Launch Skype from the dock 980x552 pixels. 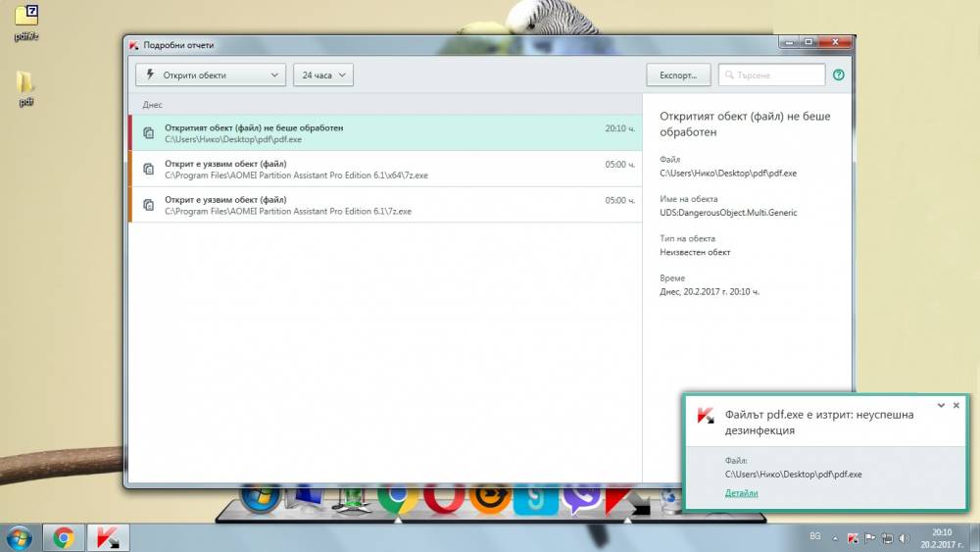point(536,498)
